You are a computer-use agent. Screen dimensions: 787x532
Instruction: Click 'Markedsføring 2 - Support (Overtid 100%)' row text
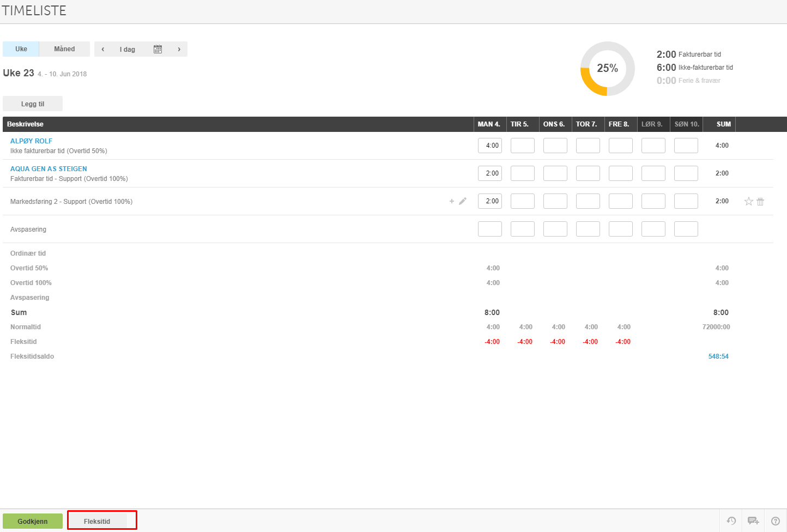71,202
